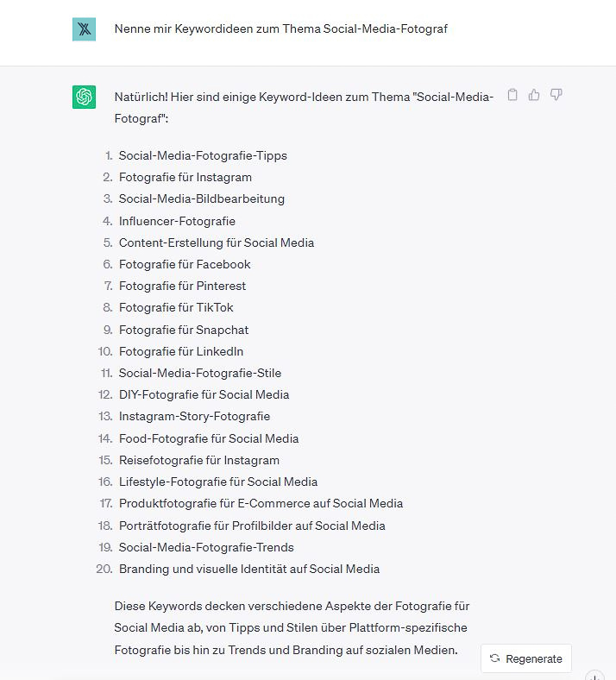The width and height of the screenshot is (616, 680).
Task: Click the thumbs up icon on the reply
Action: (x=534, y=95)
